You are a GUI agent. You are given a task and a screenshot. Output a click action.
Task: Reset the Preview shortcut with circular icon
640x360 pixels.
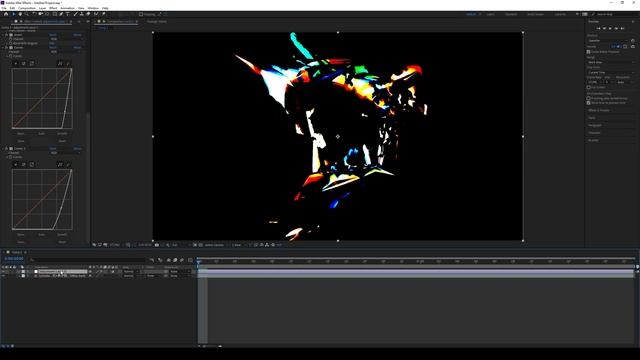633,40
